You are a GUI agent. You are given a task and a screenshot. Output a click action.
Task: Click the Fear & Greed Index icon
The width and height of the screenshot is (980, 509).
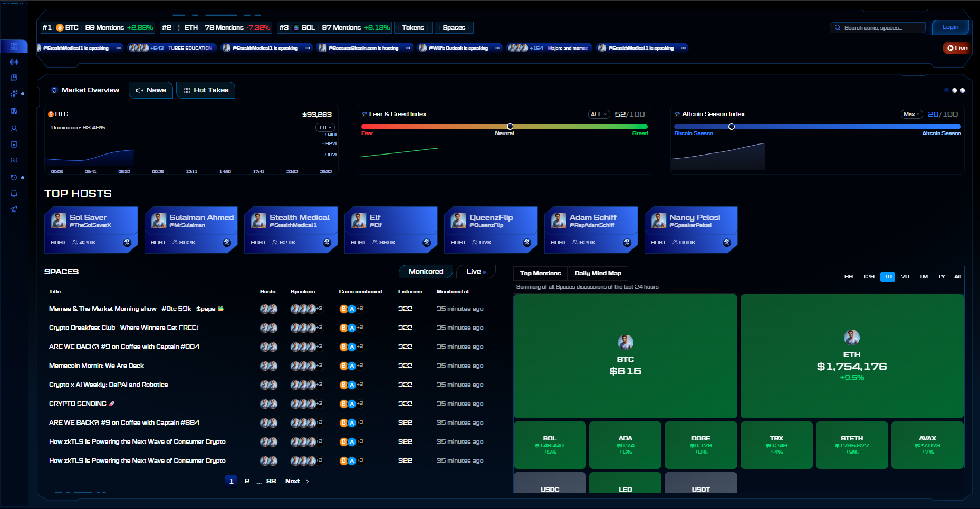364,114
